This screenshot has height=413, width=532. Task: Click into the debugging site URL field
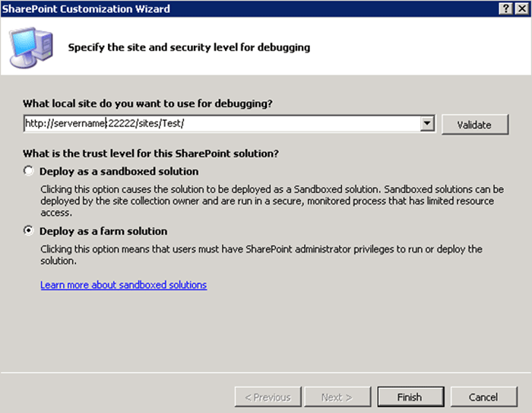coord(222,124)
